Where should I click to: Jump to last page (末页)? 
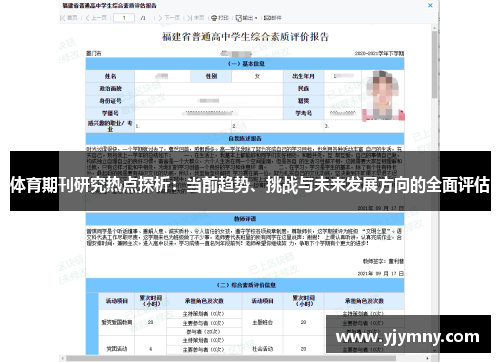tap(196, 18)
